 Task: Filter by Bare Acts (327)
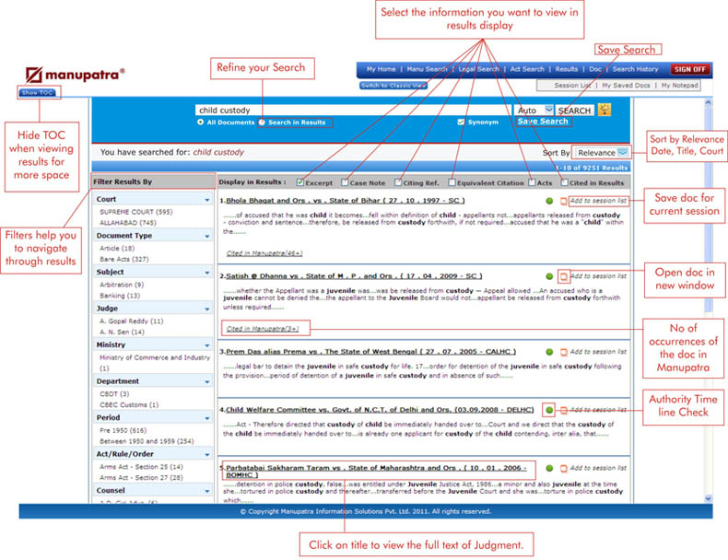[124, 259]
